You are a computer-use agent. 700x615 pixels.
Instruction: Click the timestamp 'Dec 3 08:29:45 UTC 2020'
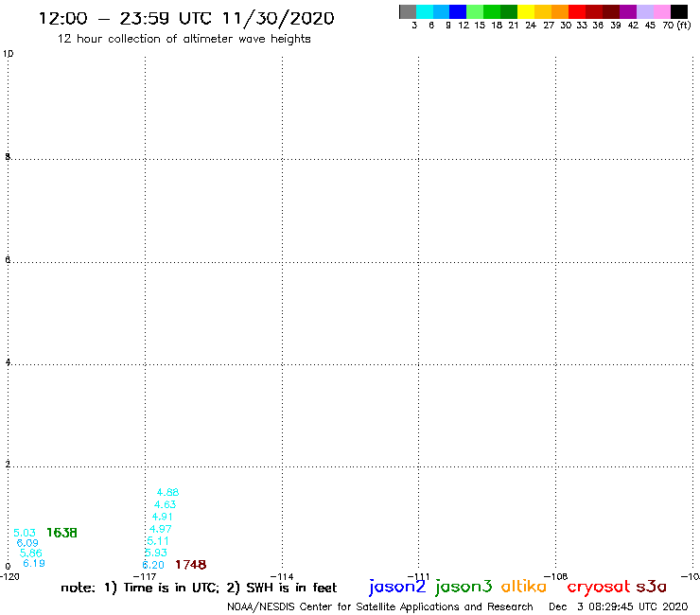pyautogui.click(x=619, y=607)
